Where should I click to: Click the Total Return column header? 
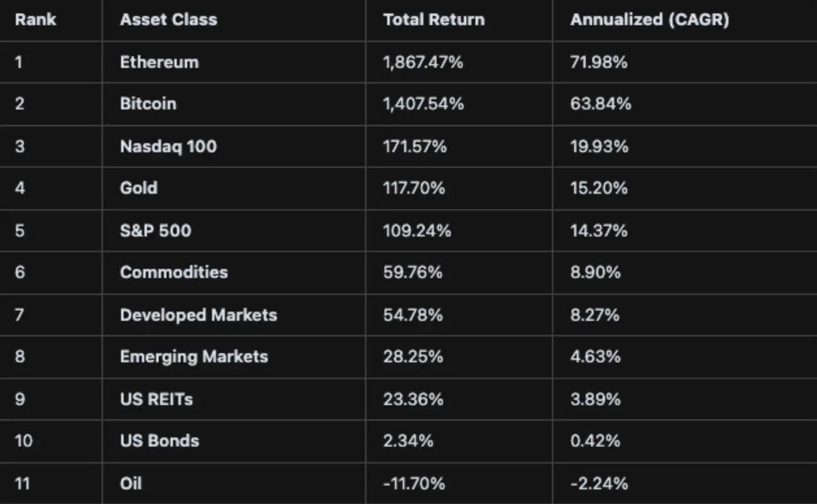click(434, 19)
